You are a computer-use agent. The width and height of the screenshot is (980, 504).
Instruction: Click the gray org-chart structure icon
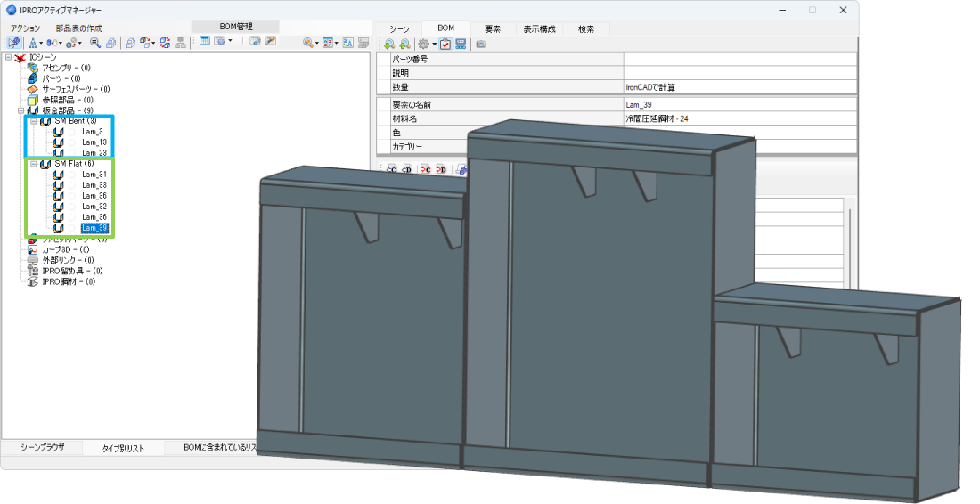(181, 43)
